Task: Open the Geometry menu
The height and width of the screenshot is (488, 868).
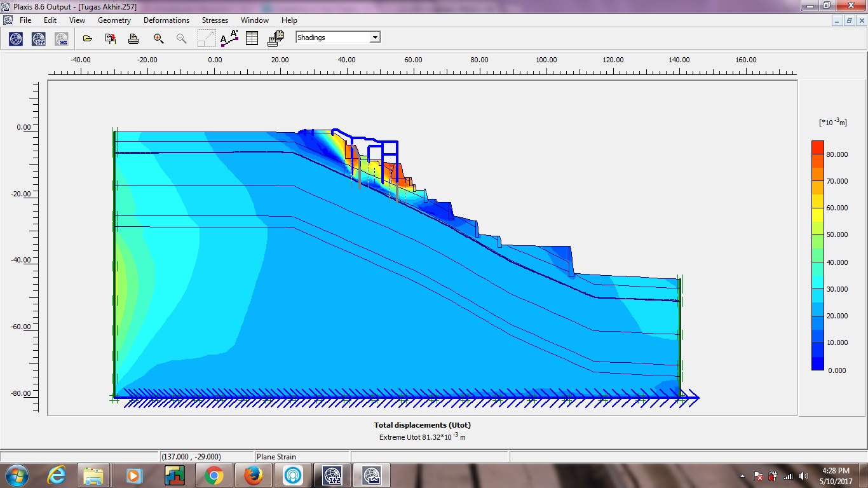Action: pos(114,20)
